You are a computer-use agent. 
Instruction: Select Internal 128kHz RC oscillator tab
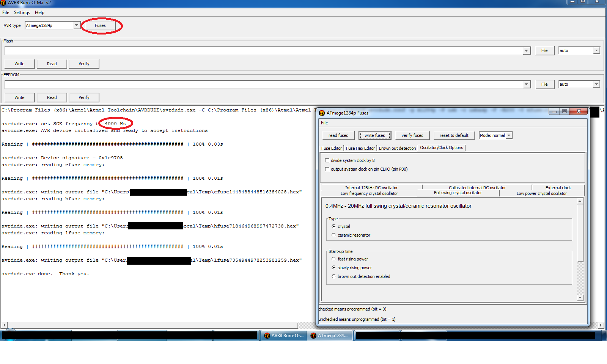point(371,188)
